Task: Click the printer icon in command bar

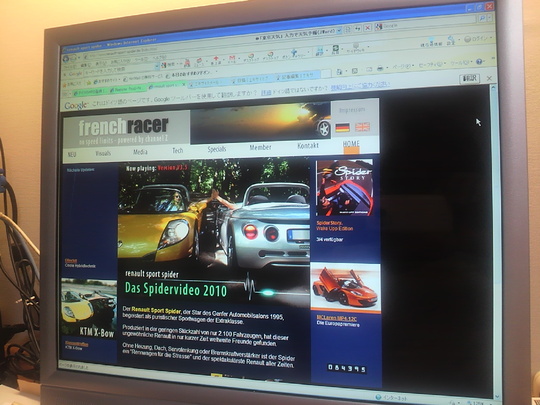Action: 380,69
